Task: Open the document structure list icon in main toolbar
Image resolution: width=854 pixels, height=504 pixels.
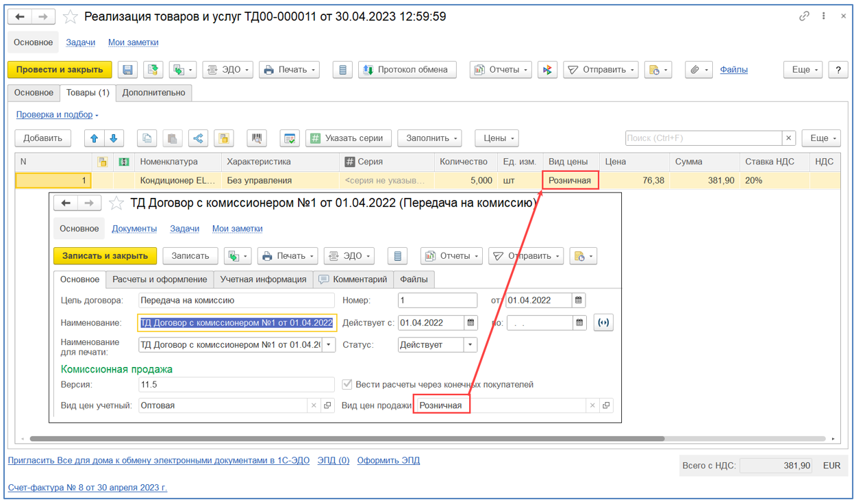Action: 342,70
